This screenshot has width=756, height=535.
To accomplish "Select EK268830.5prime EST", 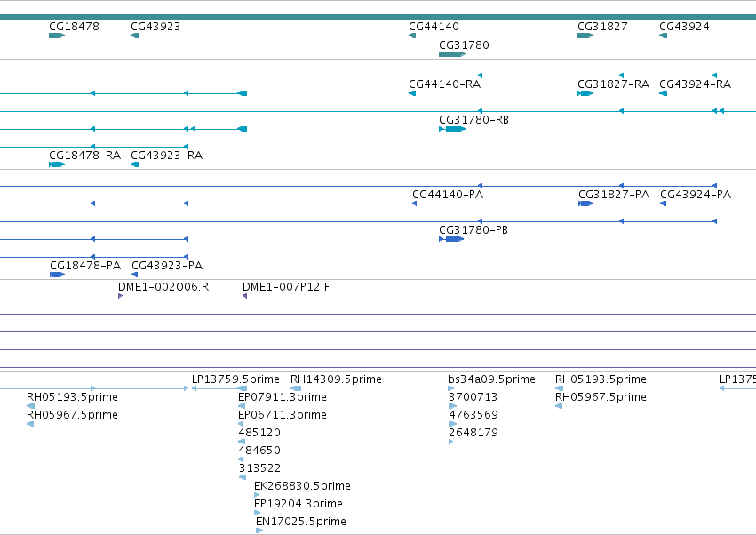I will (x=302, y=486).
